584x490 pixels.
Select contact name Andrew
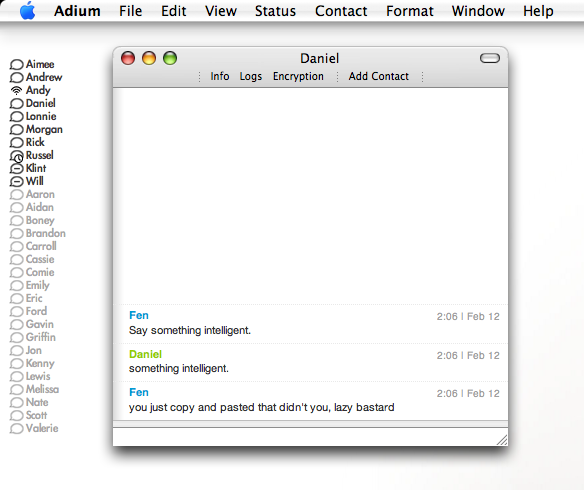pyautogui.click(x=44, y=77)
